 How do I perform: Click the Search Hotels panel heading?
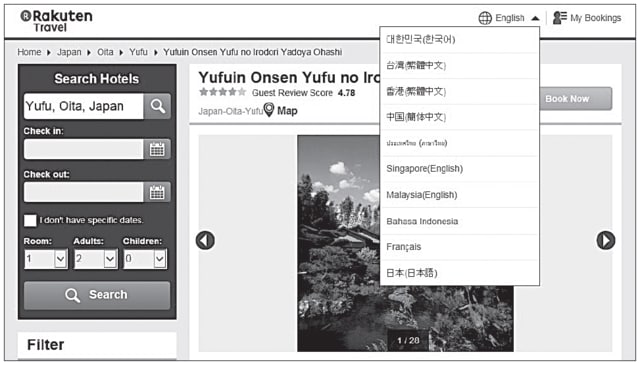pyautogui.click(x=97, y=79)
